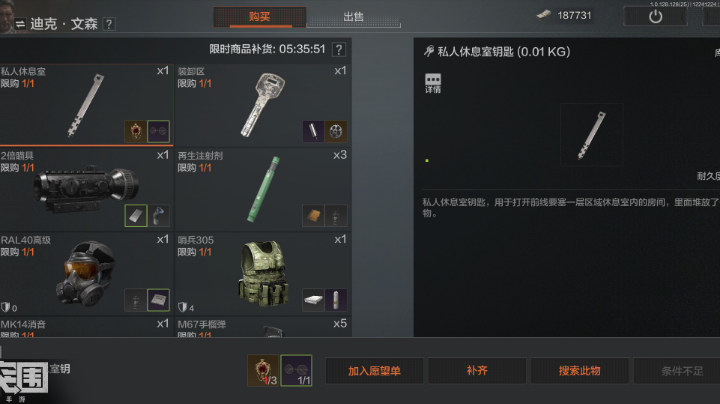The width and height of the screenshot is (720, 404).
Task: Click the help icon beside 迪克·文森
Action: (x=109, y=24)
